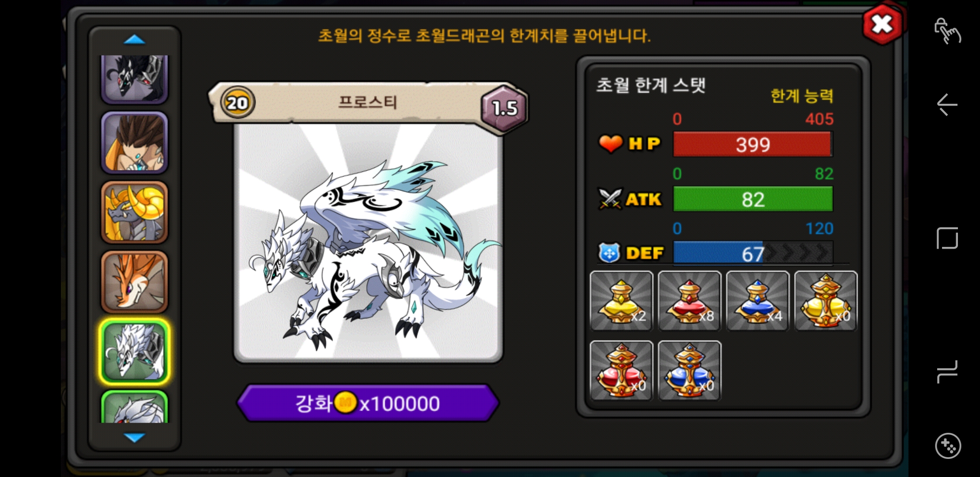980x477 pixels.
Task: Select the black dragon thumbnail at top
Action: pyautogui.click(x=135, y=79)
